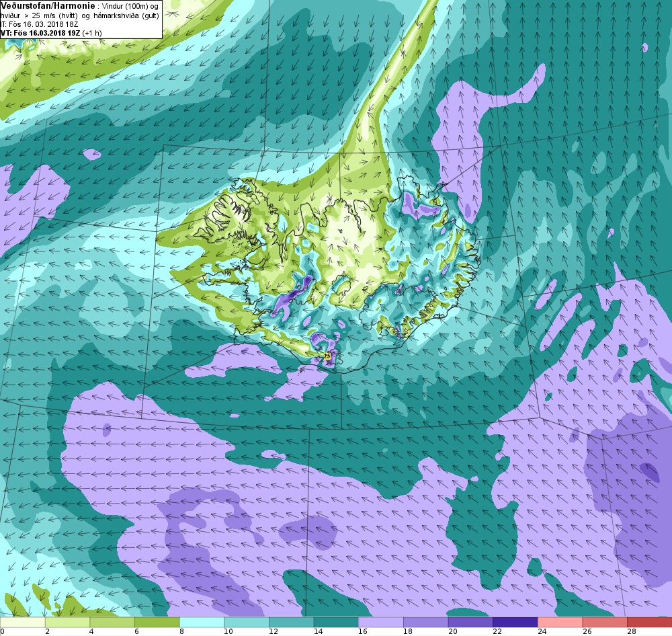Image resolution: width=672 pixels, height=636 pixels.
Task: Click the 'hviður > 25 m/s (hvítt)' line
Action: pos(38,15)
